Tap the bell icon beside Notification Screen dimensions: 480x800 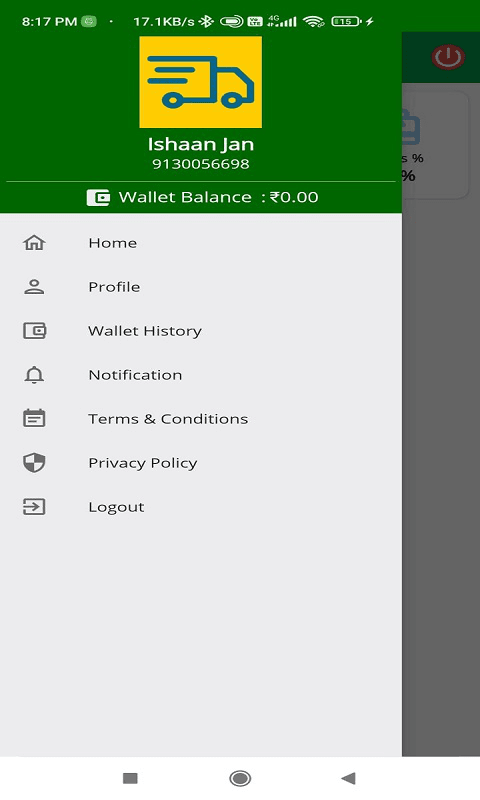click(34, 375)
